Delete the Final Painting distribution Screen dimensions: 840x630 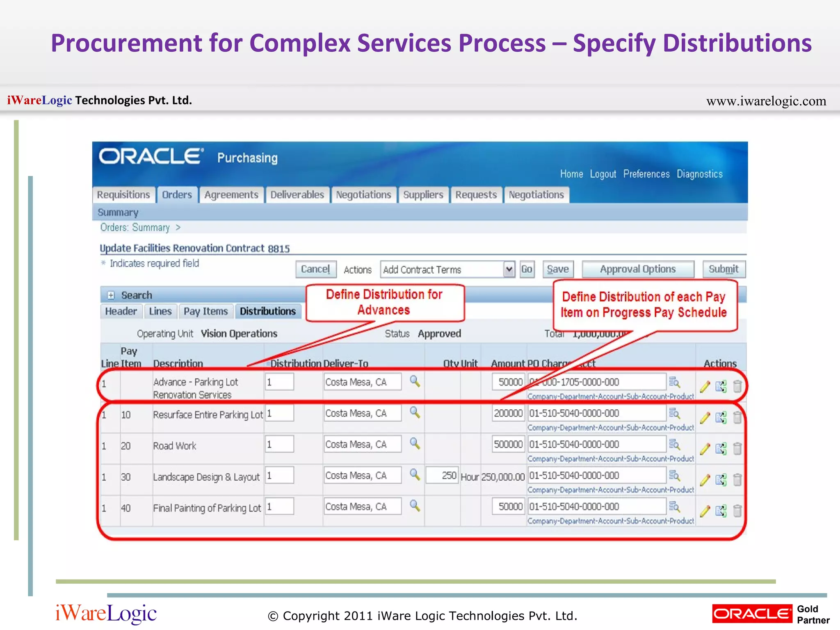click(x=737, y=511)
